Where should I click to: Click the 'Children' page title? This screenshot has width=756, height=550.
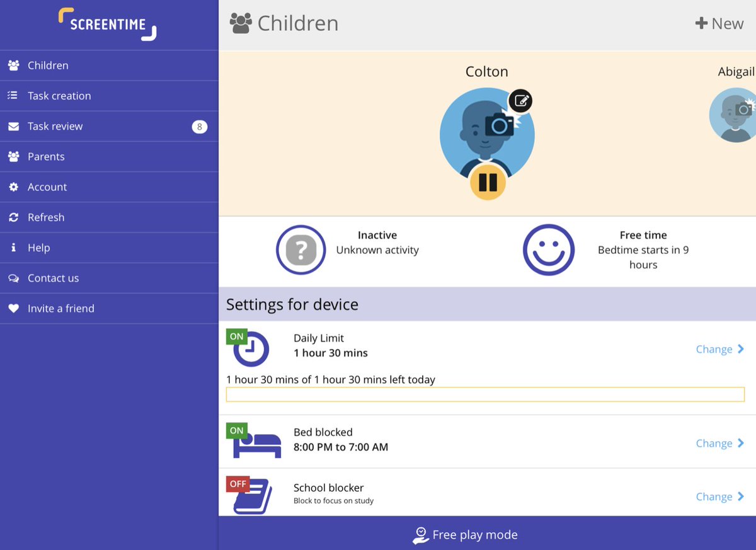(298, 23)
